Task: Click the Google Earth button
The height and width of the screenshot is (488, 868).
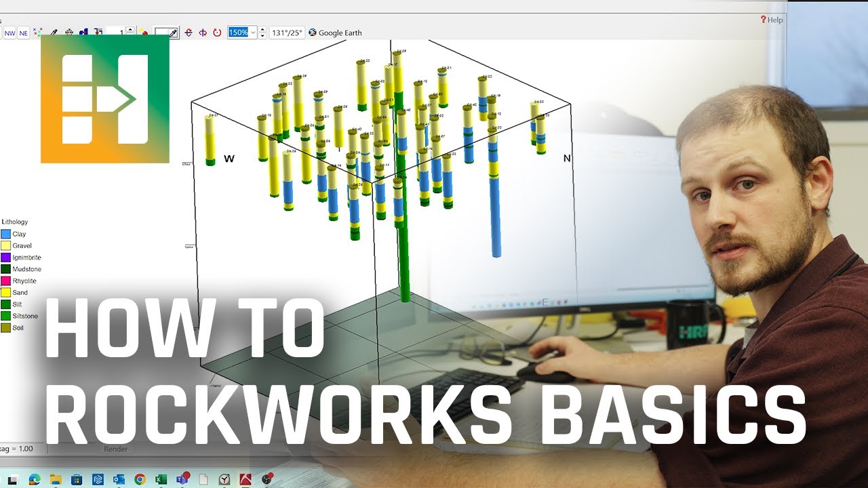Action: point(336,33)
